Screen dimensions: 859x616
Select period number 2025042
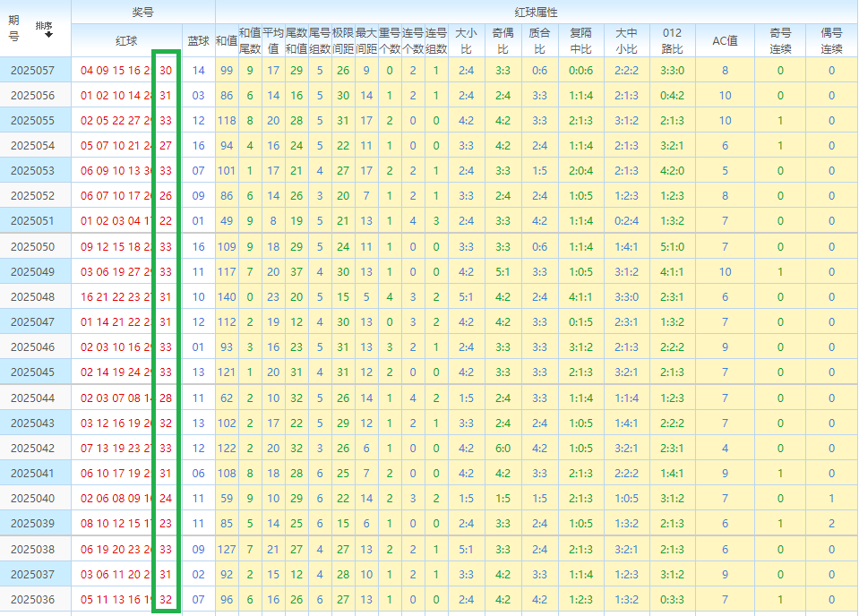33,448
